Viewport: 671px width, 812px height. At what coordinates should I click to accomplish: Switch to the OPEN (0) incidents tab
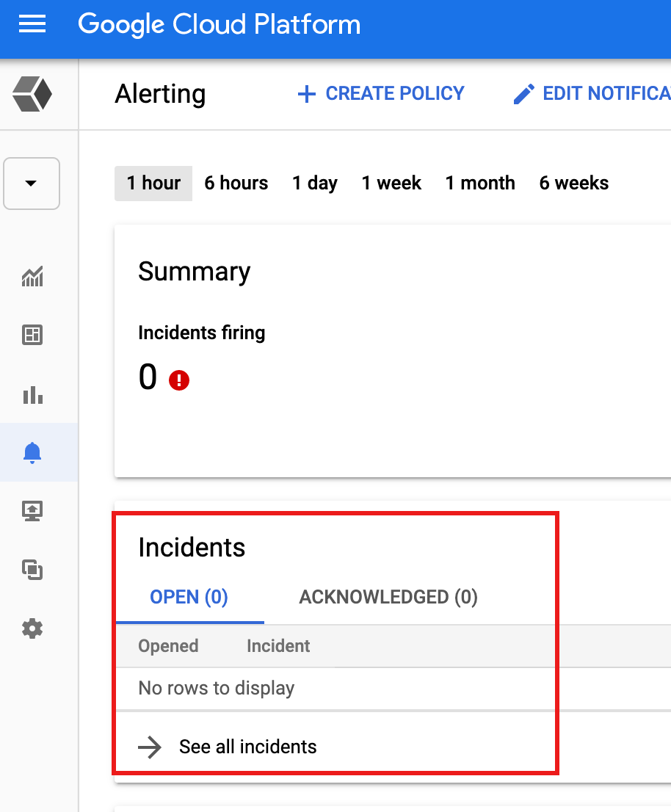189,597
